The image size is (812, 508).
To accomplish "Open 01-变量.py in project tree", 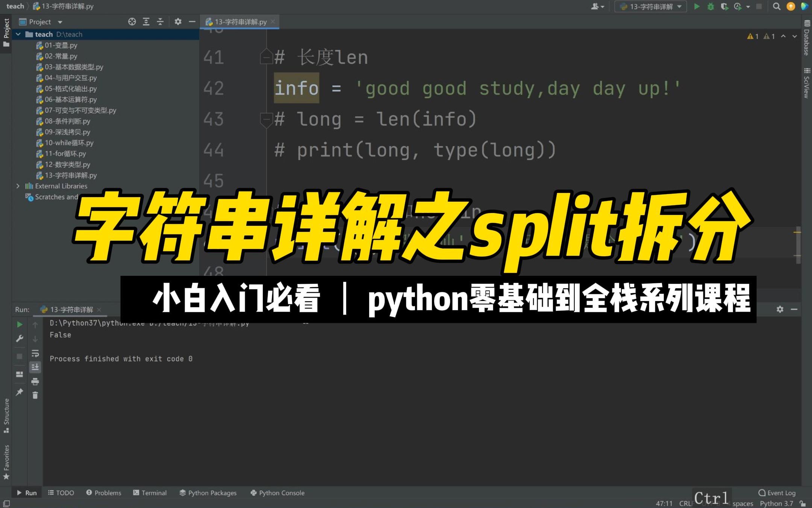I will pyautogui.click(x=57, y=45).
